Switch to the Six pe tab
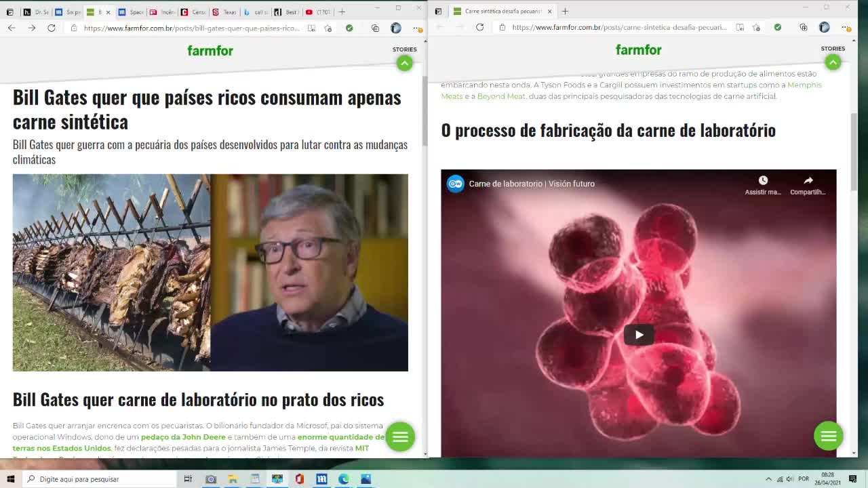 tap(68, 12)
